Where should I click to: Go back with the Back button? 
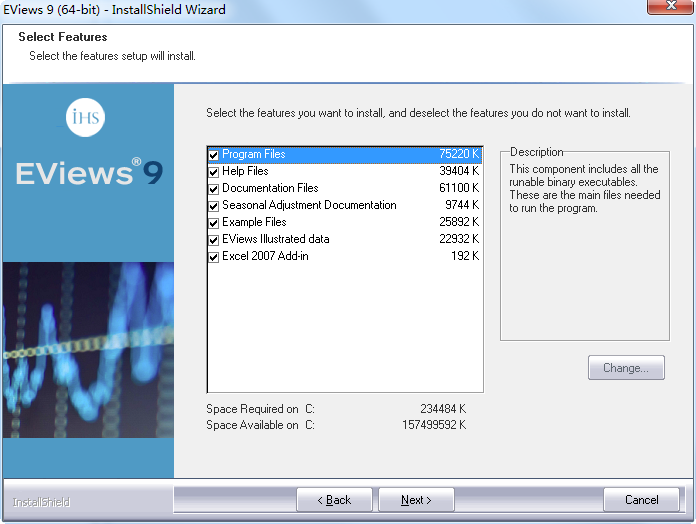(x=334, y=500)
